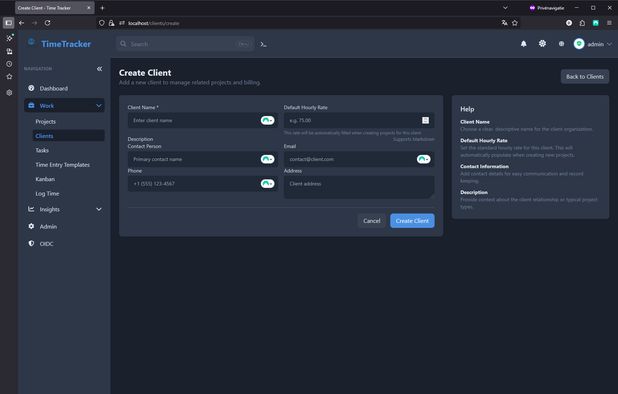This screenshot has height=394, width=618.
Task: Reload the current page
Action: (47, 23)
